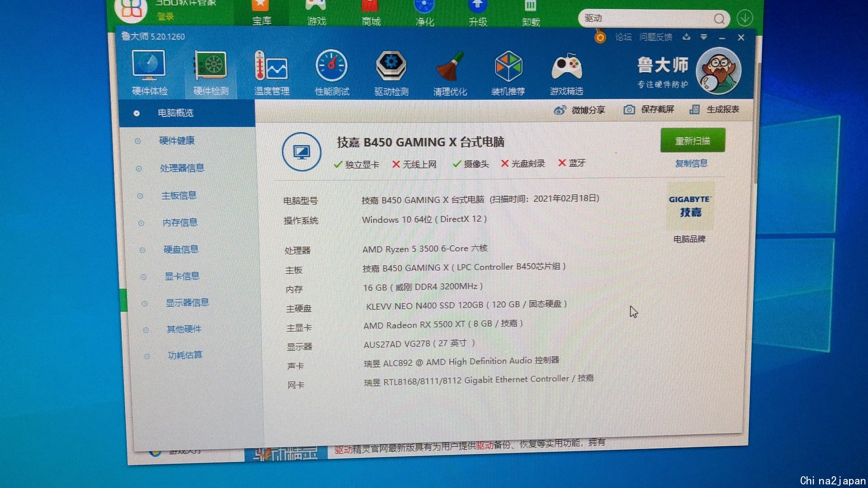The image size is (868, 488).
Task: Open the 净化 tab in 360 software manager
Action: pyautogui.click(x=425, y=13)
